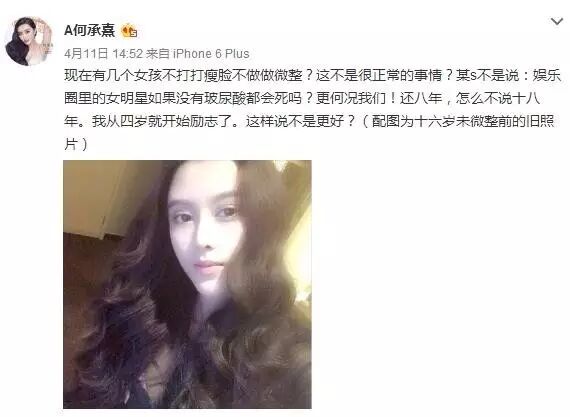Click the text line starting 年。我从四岁

309,121
